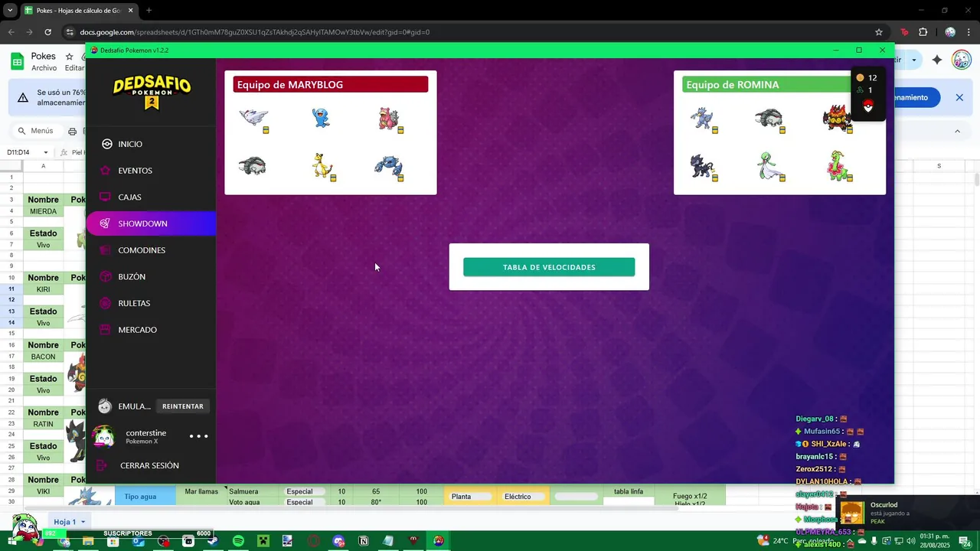Select Donphan in ROMINA's team

769,119
